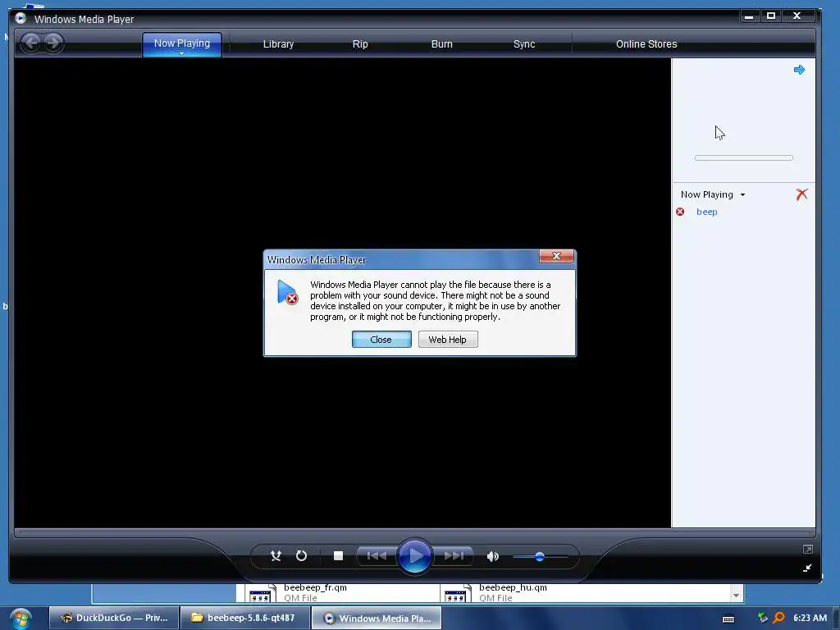The width and height of the screenshot is (840, 630).
Task: Close the error dialog with Close button
Action: [381, 339]
